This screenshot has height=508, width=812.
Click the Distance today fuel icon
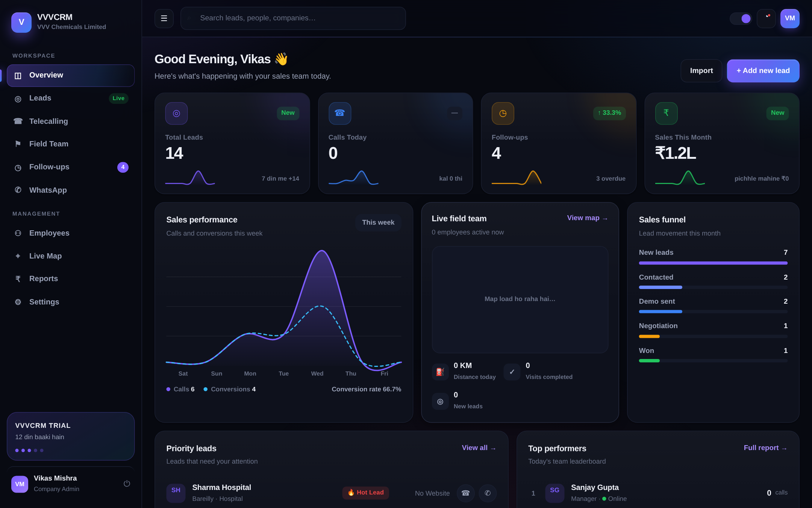pyautogui.click(x=440, y=372)
